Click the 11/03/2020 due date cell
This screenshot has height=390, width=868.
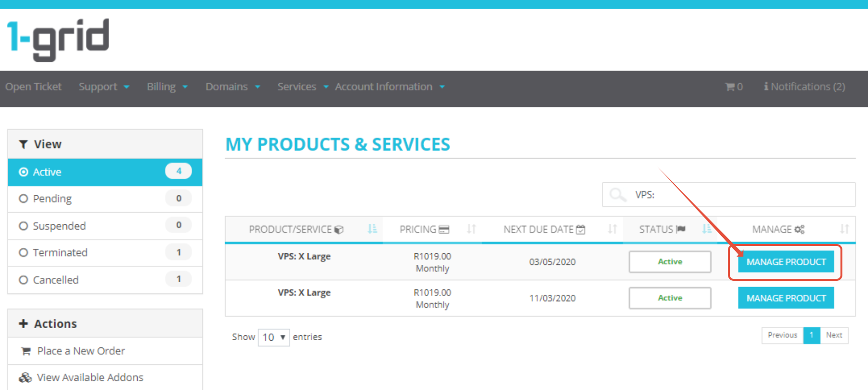[552, 298]
